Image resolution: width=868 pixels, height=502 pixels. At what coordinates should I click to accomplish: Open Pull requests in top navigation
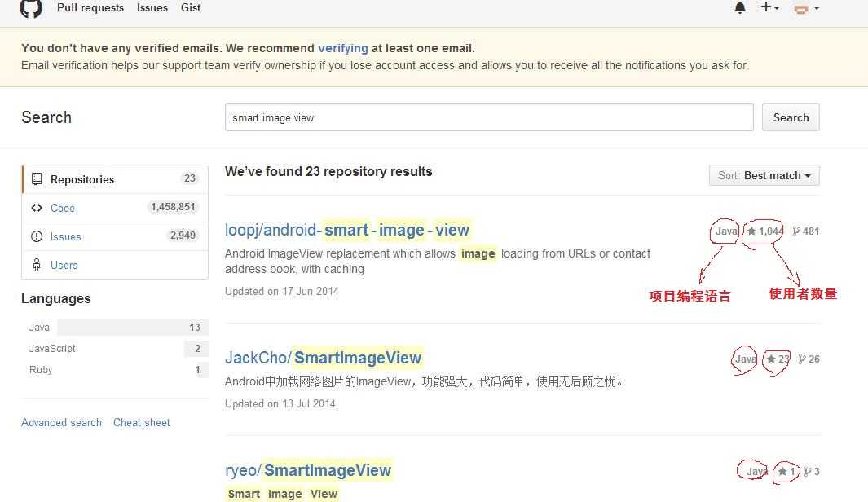tap(90, 8)
